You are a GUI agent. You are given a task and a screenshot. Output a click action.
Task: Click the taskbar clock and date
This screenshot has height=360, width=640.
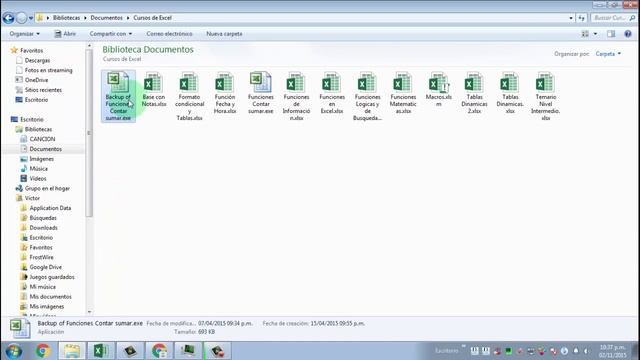pos(612,351)
